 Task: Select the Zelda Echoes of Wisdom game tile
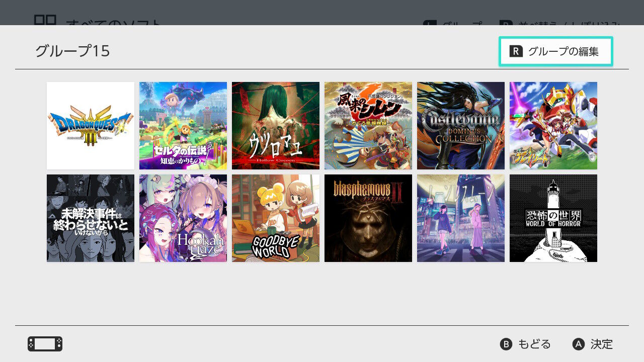[183, 126]
